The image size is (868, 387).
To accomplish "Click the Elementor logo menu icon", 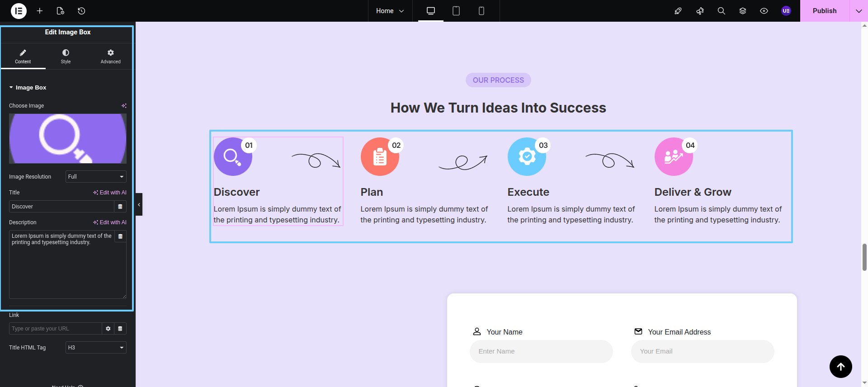I will 19,11.
